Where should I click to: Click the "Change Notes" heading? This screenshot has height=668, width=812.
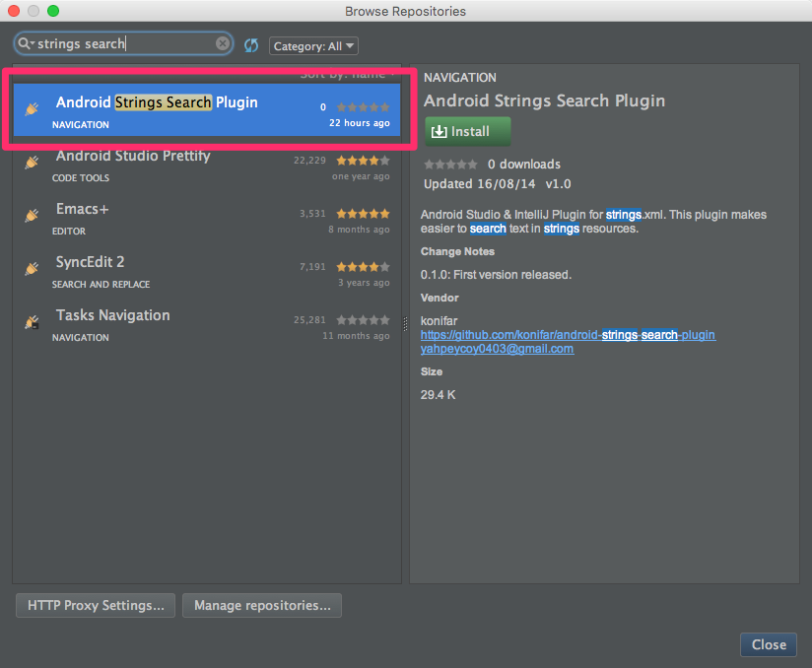(x=457, y=251)
